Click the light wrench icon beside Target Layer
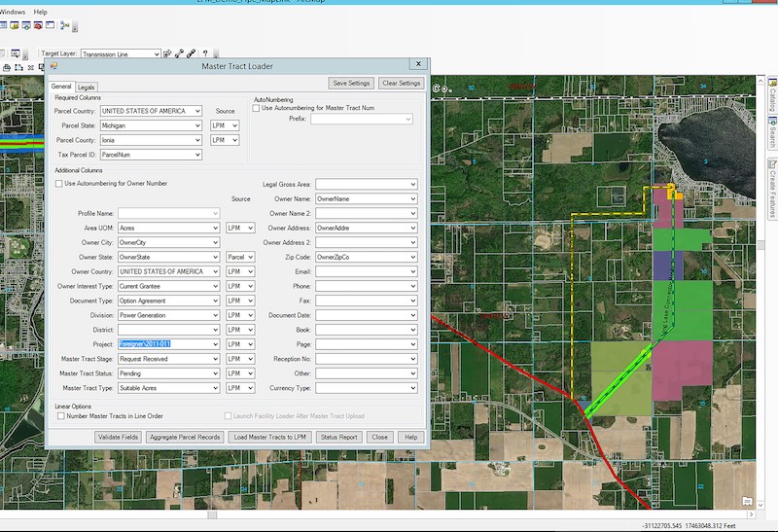The height and width of the screenshot is (532, 778). click(179, 53)
